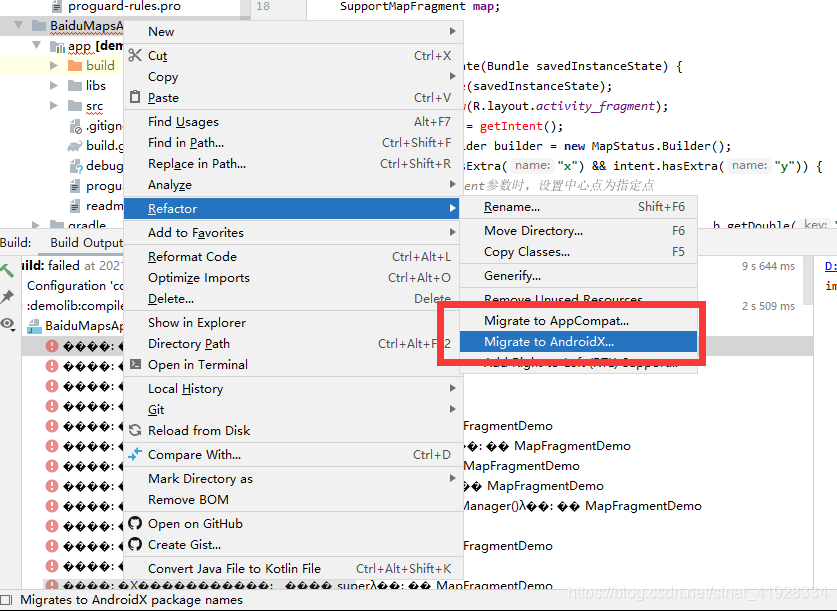This screenshot has width=837, height=611.
Task: Click the Reload from Disk icon
Action: tap(135, 430)
